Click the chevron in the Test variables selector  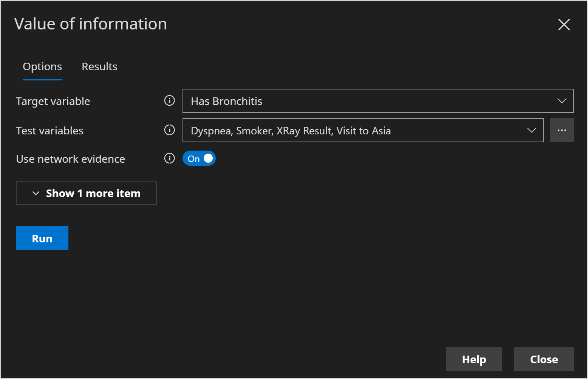[x=531, y=130]
